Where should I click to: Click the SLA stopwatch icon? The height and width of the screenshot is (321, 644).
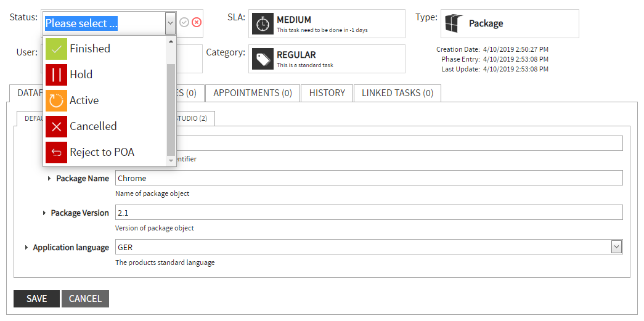[263, 23]
